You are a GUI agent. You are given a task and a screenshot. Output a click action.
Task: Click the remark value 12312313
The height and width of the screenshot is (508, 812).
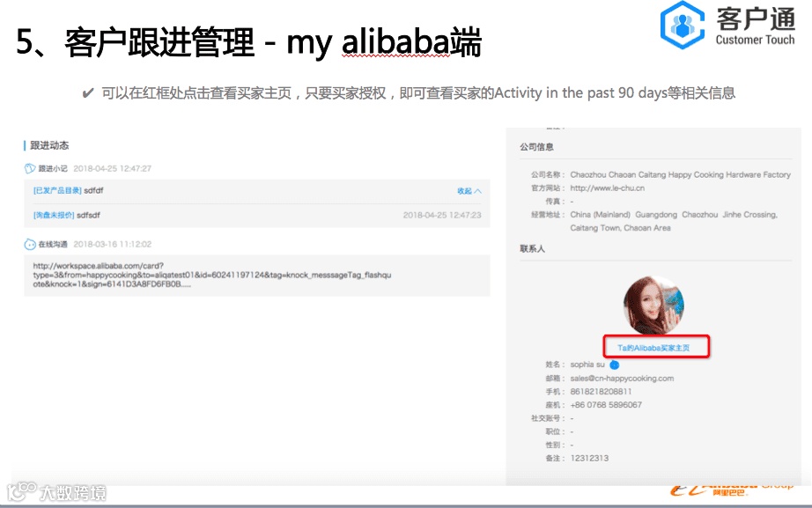pyautogui.click(x=589, y=459)
